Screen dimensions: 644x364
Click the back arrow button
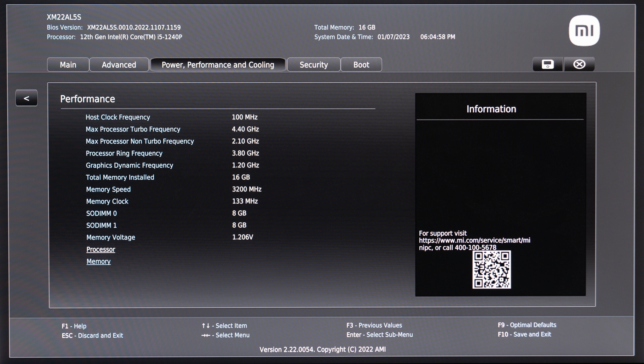(27, 98)
